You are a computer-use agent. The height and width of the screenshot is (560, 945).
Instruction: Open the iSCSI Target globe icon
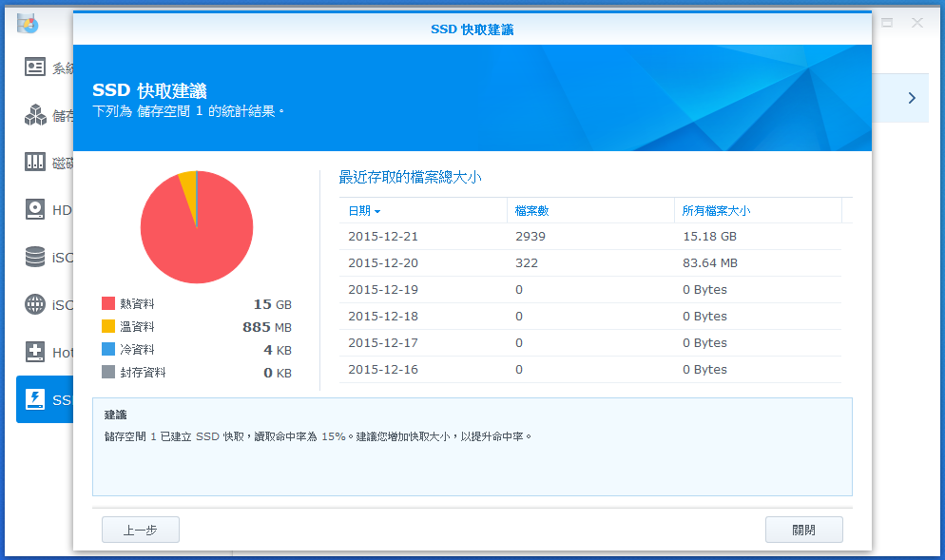pos(35,304)
